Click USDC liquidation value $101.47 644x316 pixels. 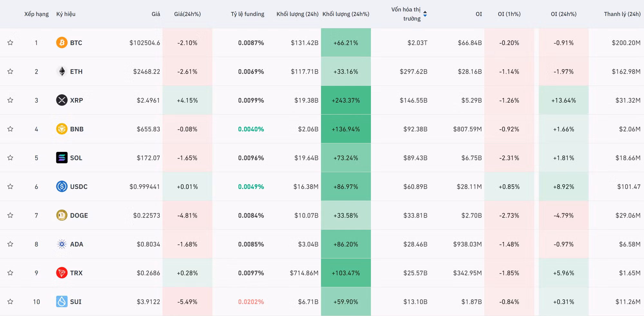coord(629,187)
